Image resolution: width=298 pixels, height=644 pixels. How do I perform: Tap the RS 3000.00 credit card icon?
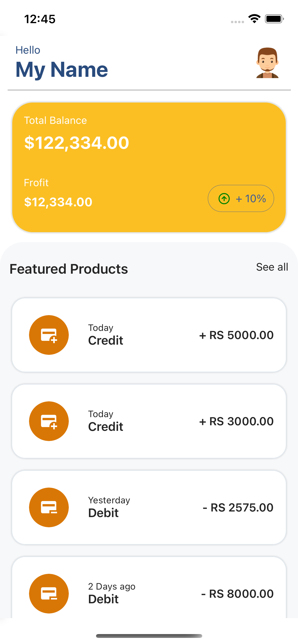coord(49,421)
